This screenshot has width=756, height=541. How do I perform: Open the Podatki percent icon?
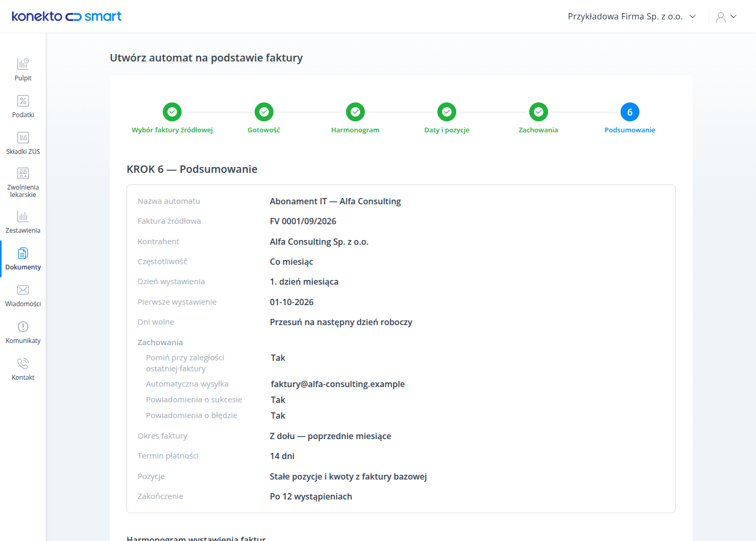click(23, 101)
